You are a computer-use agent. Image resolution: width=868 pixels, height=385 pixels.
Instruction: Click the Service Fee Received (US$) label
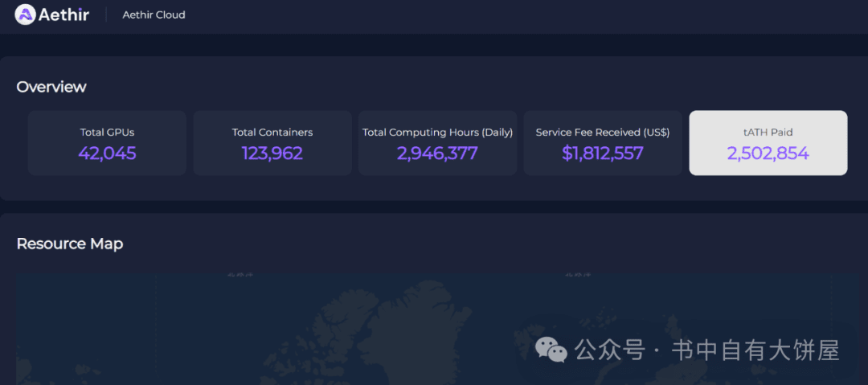point(603,133)
